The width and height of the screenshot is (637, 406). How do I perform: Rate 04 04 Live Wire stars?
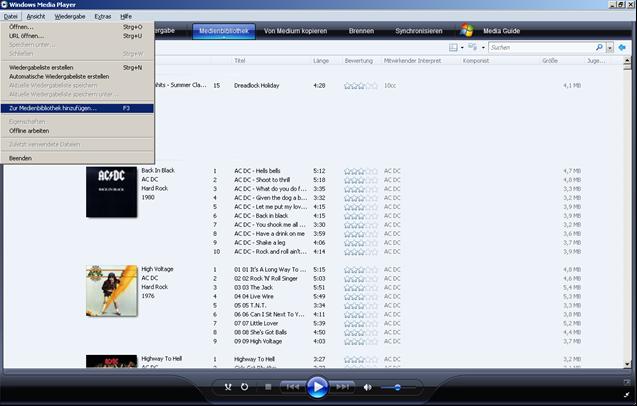tap(361, 297)
